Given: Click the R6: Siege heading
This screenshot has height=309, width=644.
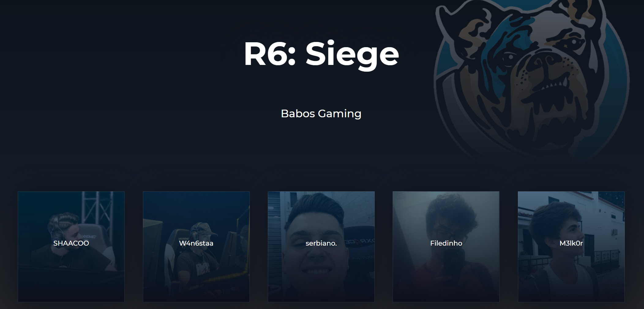Looking at the screenshot, I should [321, 54].
